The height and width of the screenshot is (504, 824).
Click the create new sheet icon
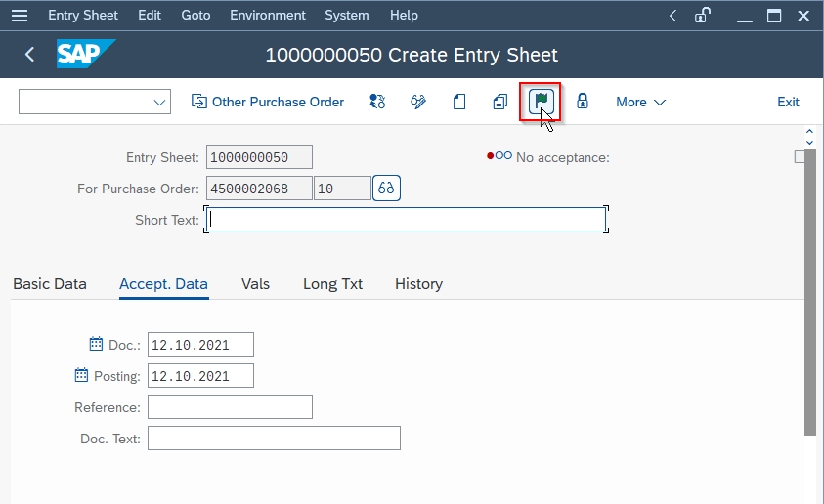458,102
